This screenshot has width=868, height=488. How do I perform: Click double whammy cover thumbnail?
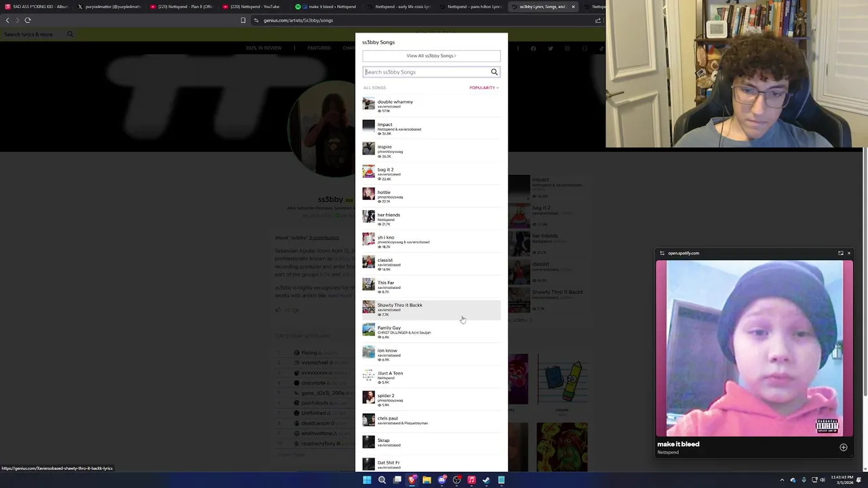(368, 104)
